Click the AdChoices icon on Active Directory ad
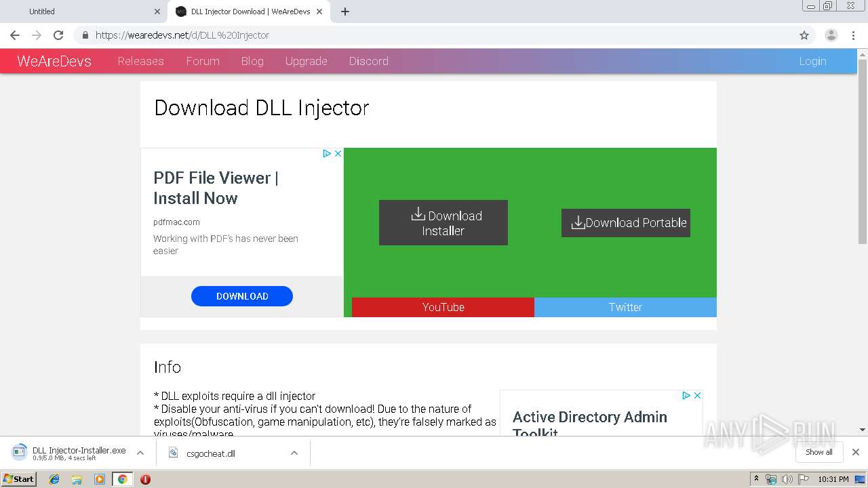868x488 pixels. (686, 395)
